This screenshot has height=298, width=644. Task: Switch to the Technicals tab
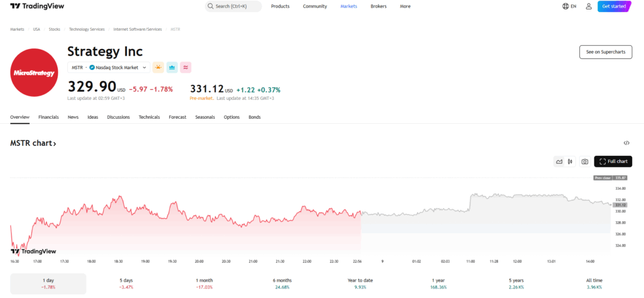coord(149,117)
